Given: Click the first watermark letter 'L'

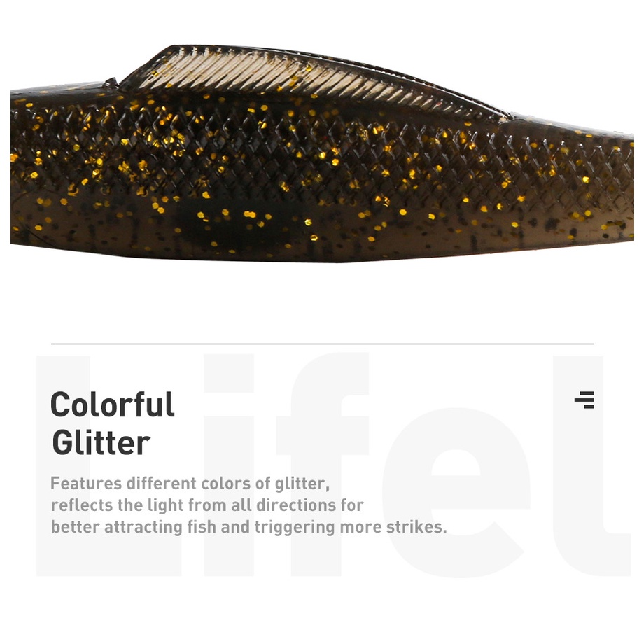Looking at the screenshot, I should click(108, 465).
